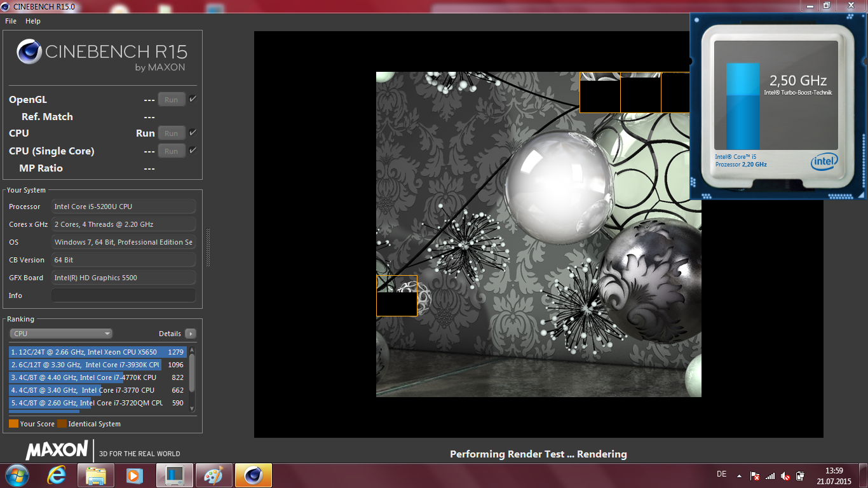The width and height of the screenshot is (868, 488).
Task: Switch to Paint on the taskbar
Action: [214, 475]
